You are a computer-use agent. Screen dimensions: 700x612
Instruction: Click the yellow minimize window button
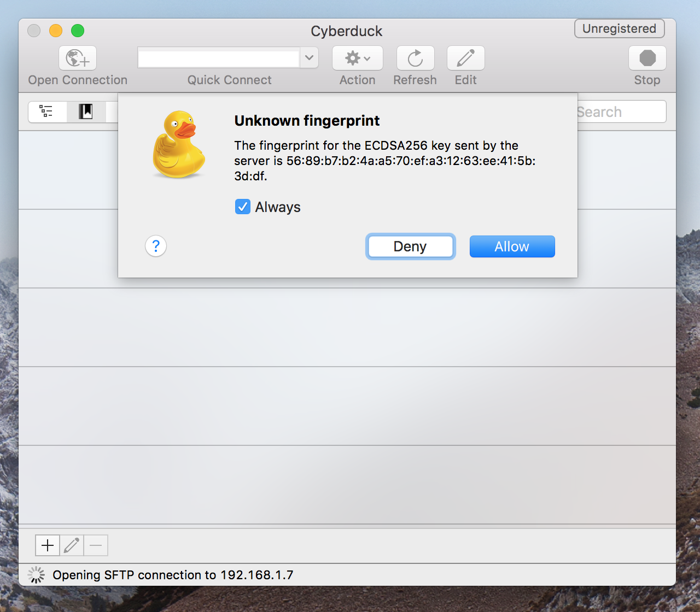pyautogui.click(x=56, y=31)
